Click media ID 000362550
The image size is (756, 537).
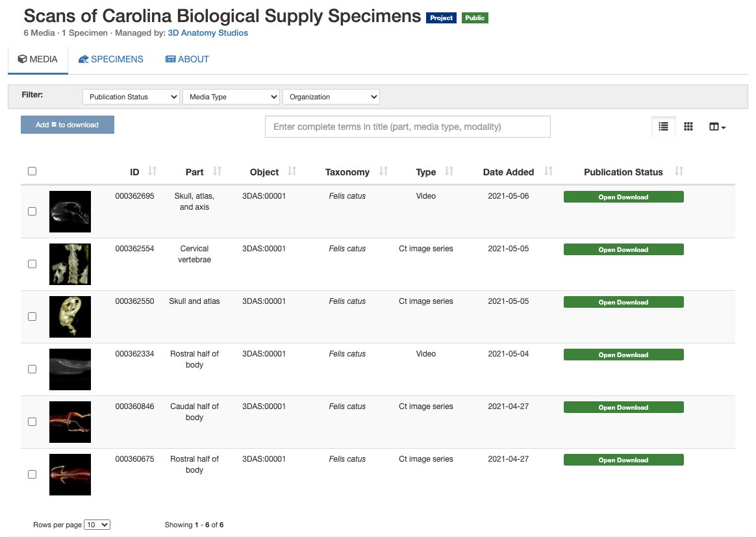pyautogui.click(x=134, y=301)
